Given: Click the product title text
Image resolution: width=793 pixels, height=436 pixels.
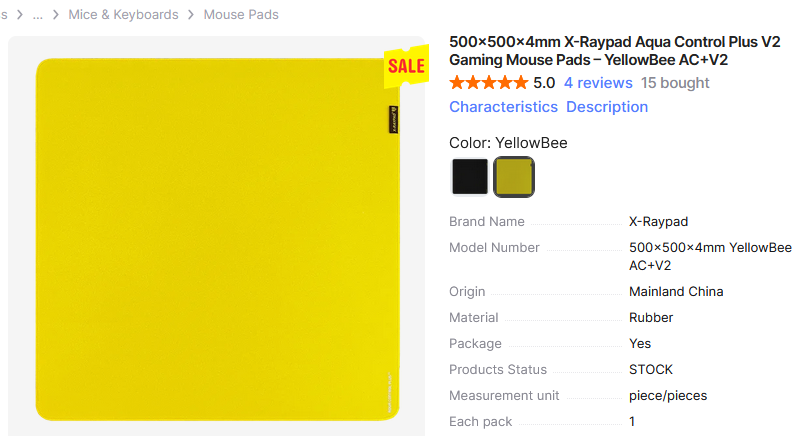Looking at the screenshot, I should click(x=614, y=51).
